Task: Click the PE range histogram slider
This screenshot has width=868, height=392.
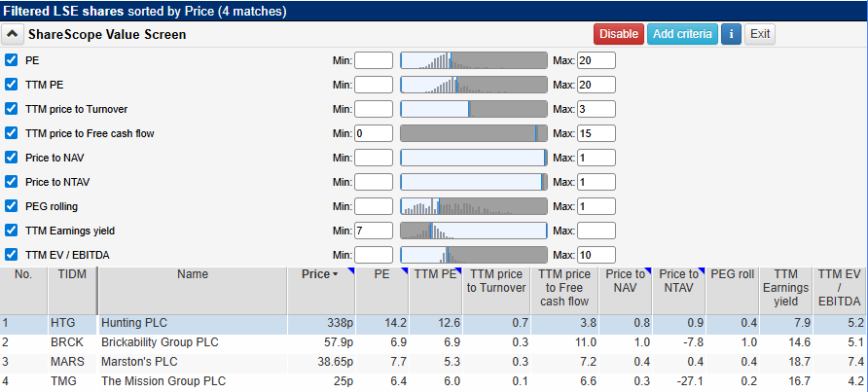Action: tap(474, 60)
